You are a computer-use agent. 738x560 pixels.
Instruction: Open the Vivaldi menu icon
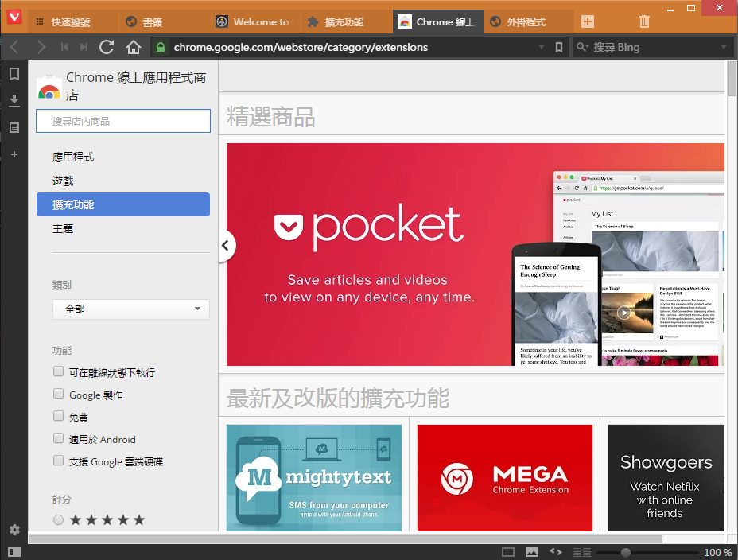14,17
